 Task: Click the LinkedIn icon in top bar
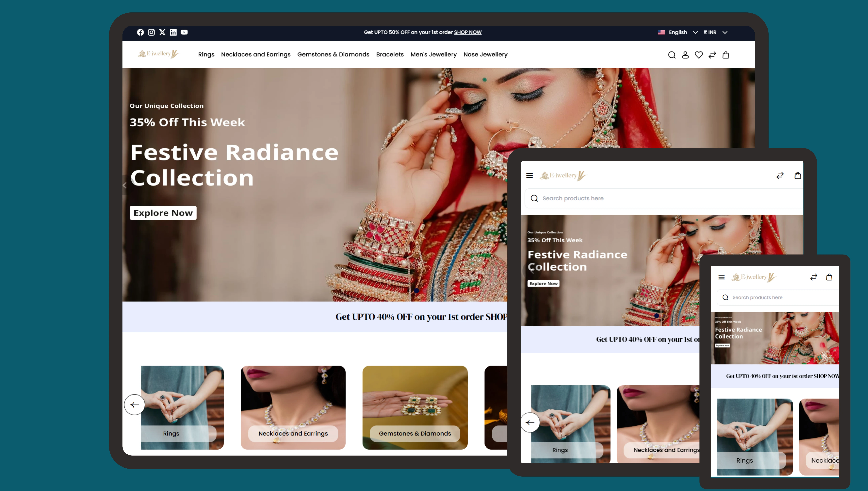coord(173,32)
